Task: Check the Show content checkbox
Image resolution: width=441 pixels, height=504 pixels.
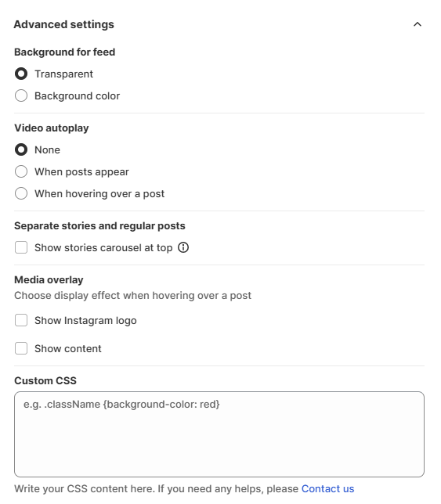Action: pyautogui.click(x=21, y=348)
